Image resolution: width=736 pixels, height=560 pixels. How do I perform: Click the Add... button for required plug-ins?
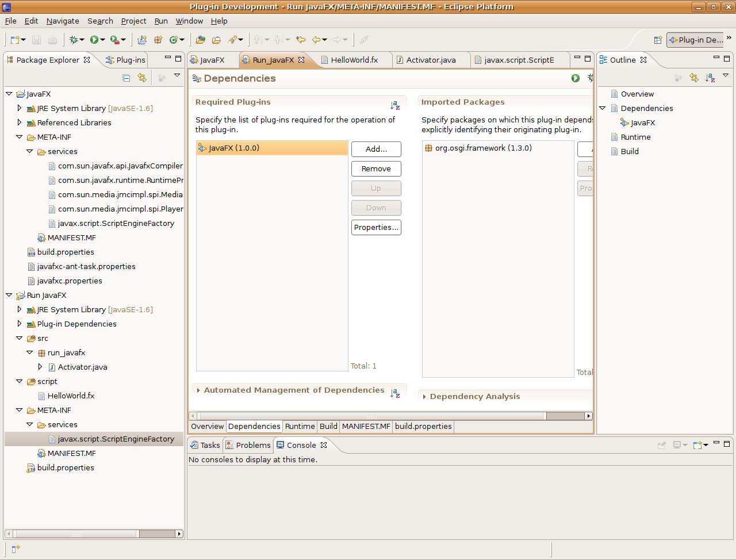coord(376,149)
